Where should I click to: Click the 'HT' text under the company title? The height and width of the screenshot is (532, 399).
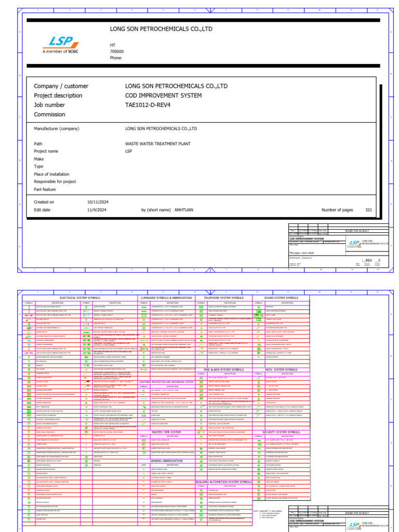pos(113,45)
